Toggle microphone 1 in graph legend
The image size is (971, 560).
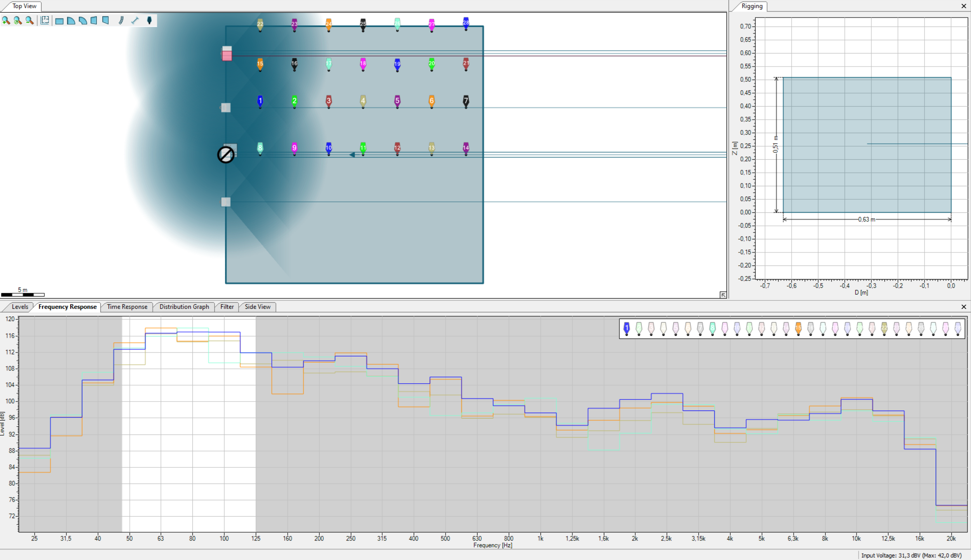627,328
